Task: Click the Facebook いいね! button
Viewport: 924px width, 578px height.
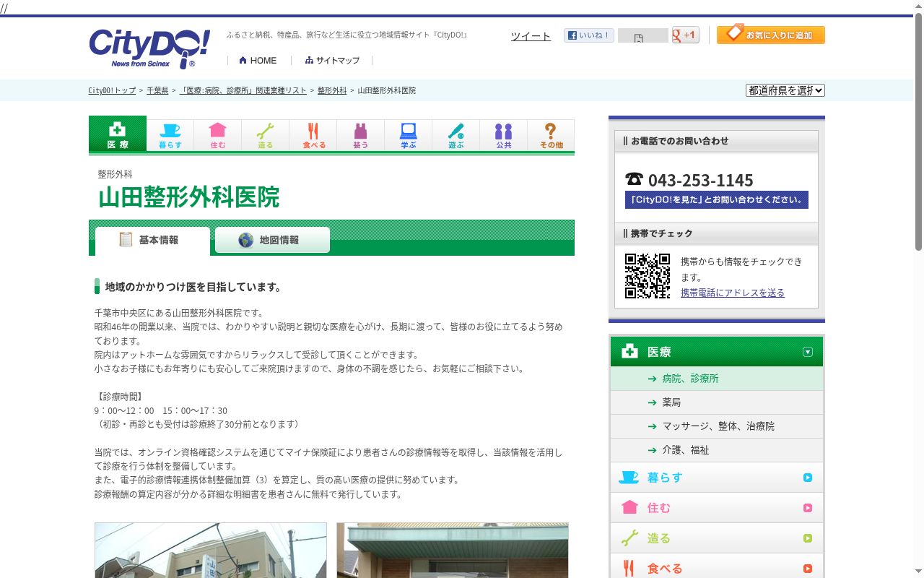Action: pos(589,35)
